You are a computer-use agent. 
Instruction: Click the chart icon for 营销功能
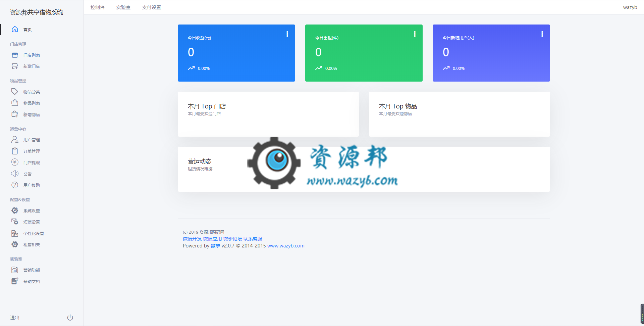point(15,270)
